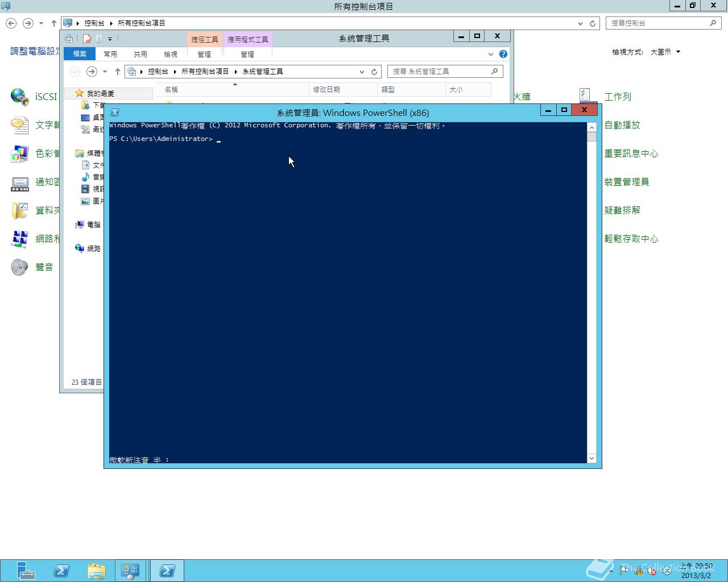The width and height of the screenshot is (728, 582).
Task: Click Back arrow in Control Panel window
Action: (11, 23)
